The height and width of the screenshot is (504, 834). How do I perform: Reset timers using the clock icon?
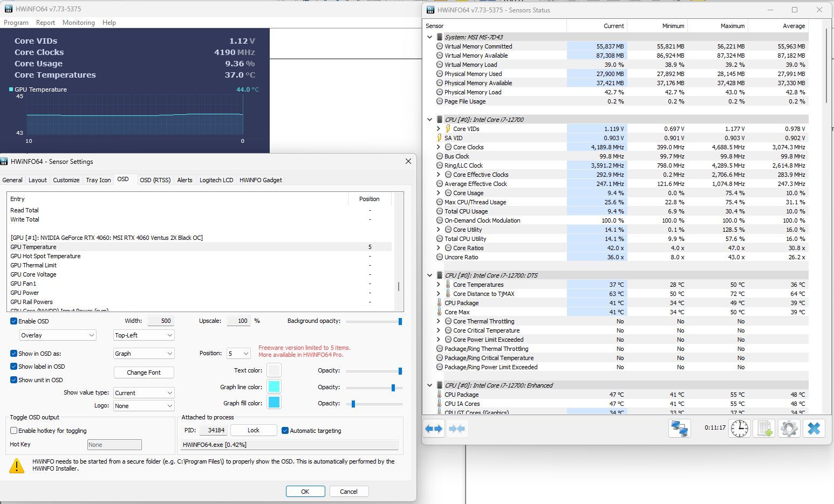pyautogui.click(x=739, y=429)
